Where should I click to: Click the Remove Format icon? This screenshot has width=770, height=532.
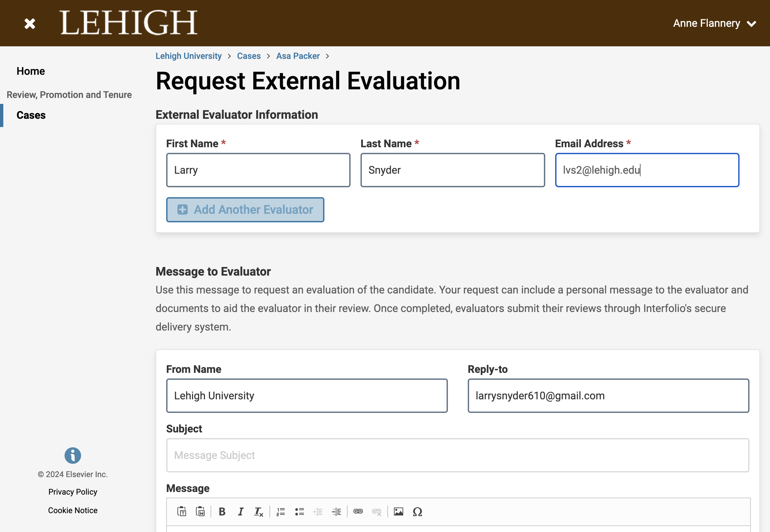tap(259, 511)
